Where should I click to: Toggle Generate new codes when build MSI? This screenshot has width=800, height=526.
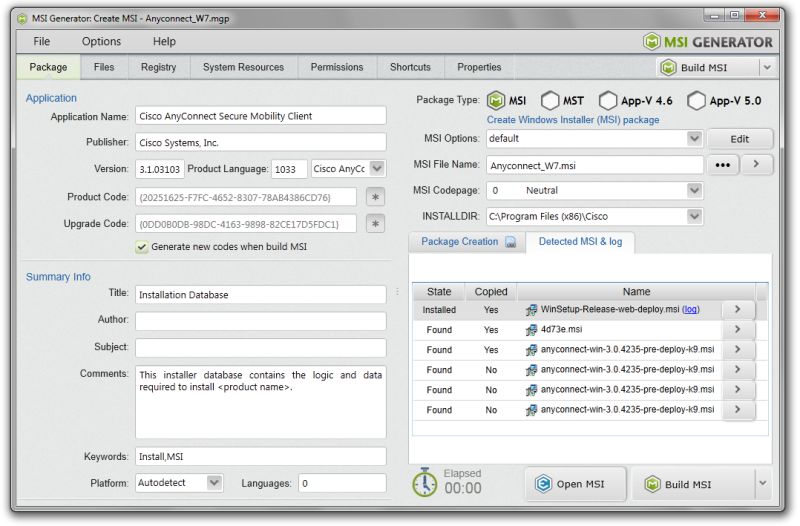click(142, 247)
